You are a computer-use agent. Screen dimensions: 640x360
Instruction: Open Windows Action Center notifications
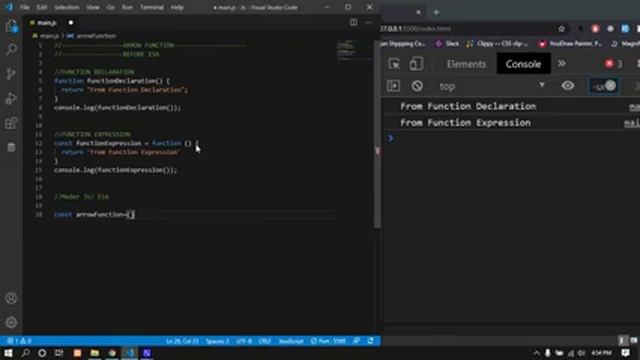click(x=626, y=353)
